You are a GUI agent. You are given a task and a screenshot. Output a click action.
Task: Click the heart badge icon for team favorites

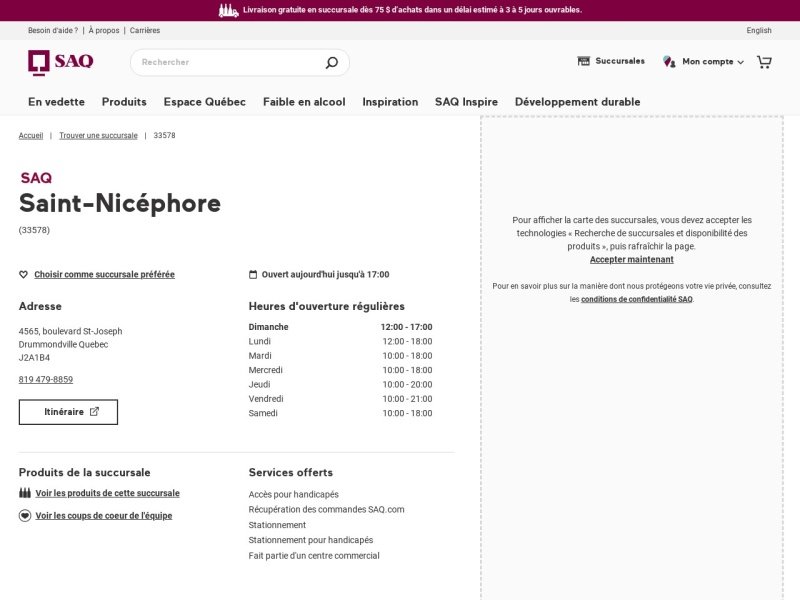tap(24, 515)
